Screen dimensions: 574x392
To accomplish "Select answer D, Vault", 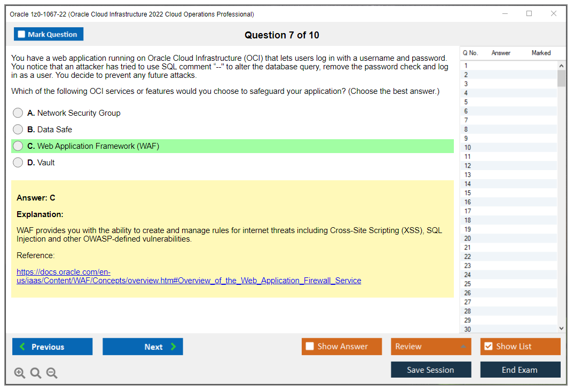I will (18, 162).
